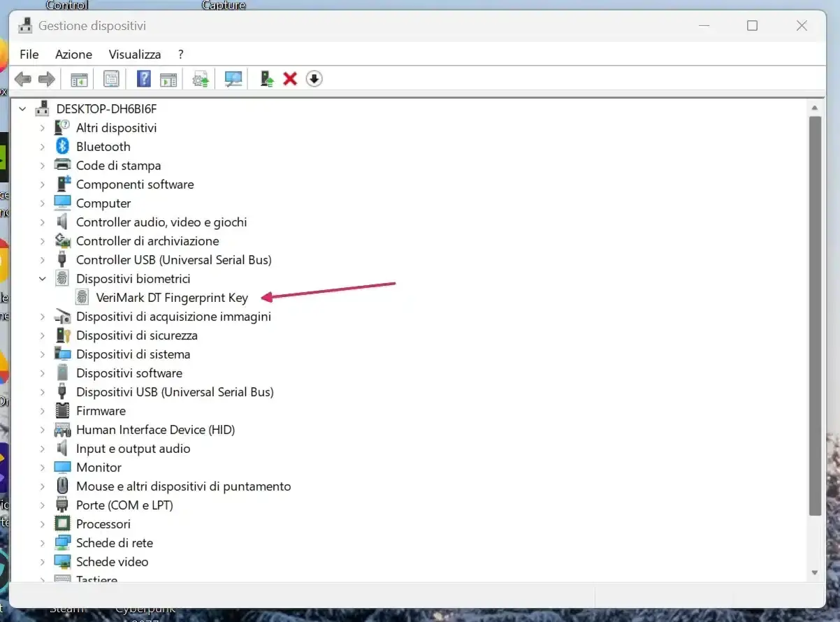Screen dimensions: 840x622
Task: Select the icon for Controller USB (Universal Serial Bus)
Action: [63, 259]
